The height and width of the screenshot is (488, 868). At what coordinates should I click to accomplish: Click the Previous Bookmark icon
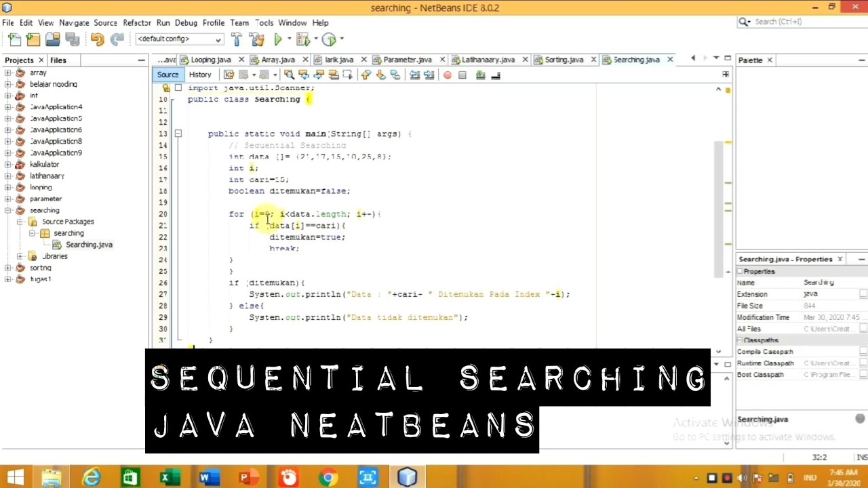point(366,75)
